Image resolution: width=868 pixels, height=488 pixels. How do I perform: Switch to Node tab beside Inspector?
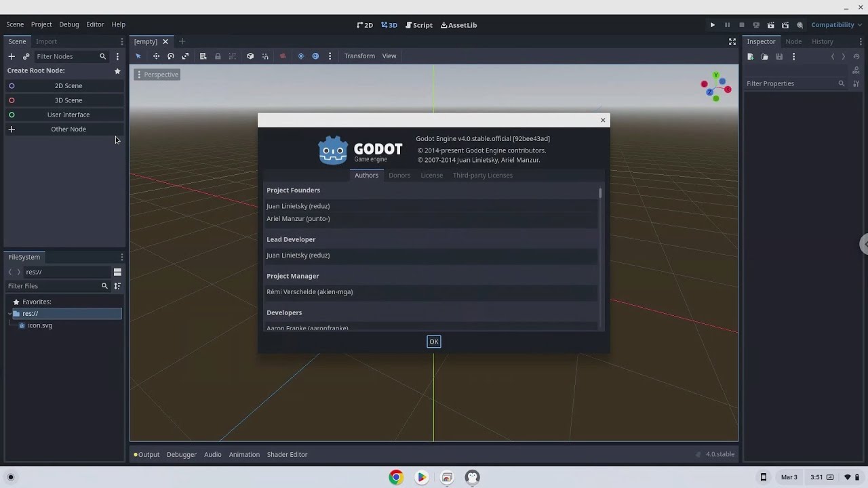(793, 41)
